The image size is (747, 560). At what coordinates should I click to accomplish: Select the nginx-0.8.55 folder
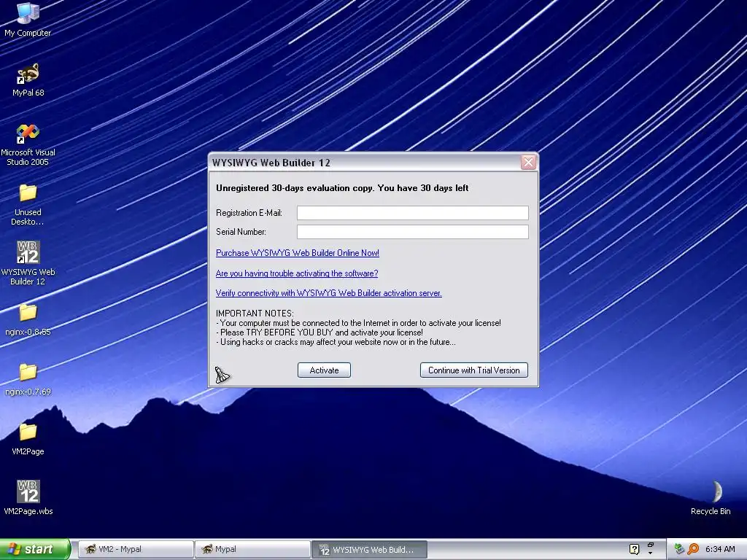[28, 319]
